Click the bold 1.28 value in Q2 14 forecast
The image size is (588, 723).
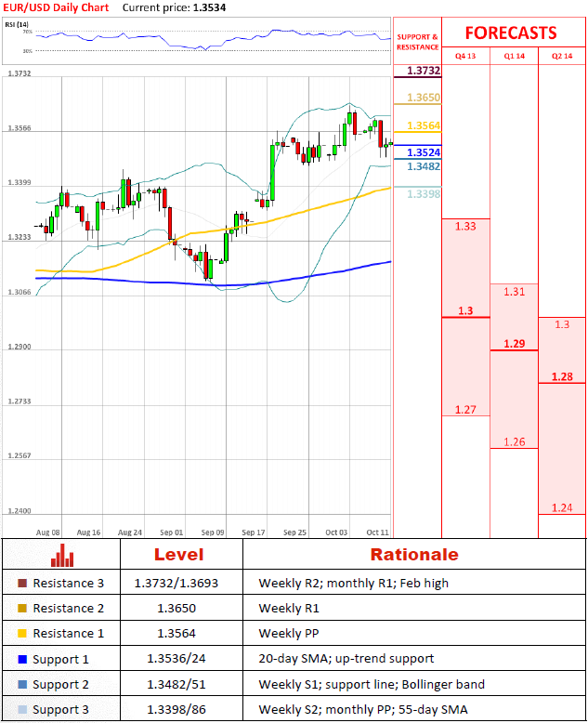562,376
